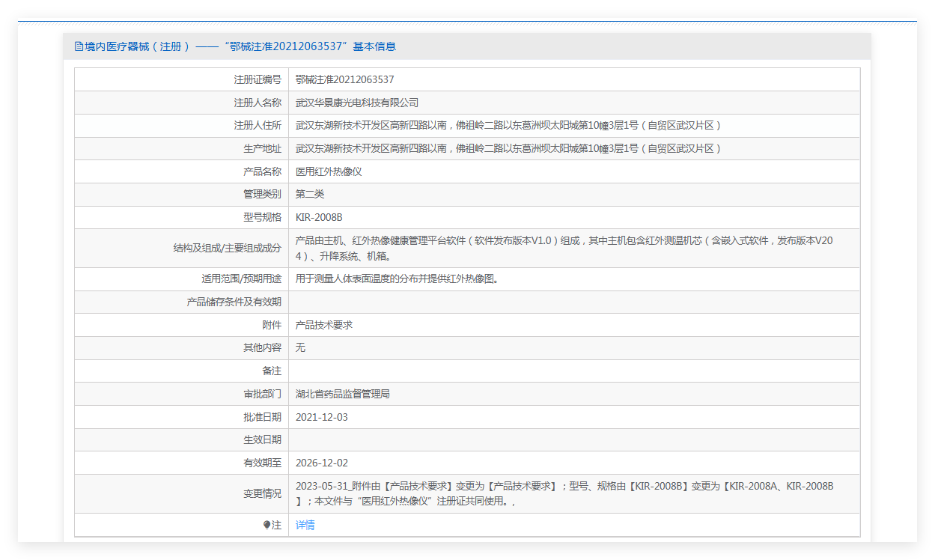Click the lightbulb icon next to 注
The width and height of the screenshot is (935, 560).
pos(267,526)
